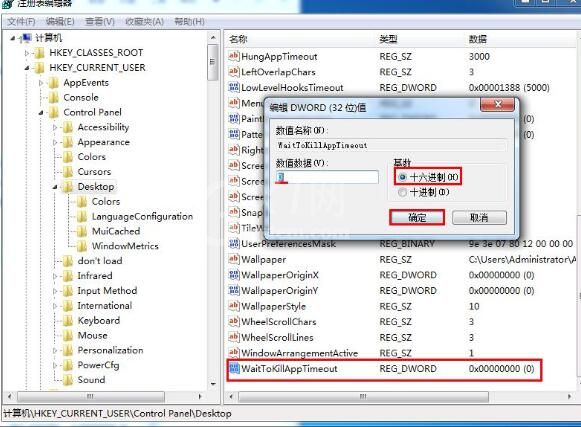The width and height of the screenshot is (581, 427).
Task: Click the UserPreferencesMask binary value icon
Action: (x=234, y=244)
